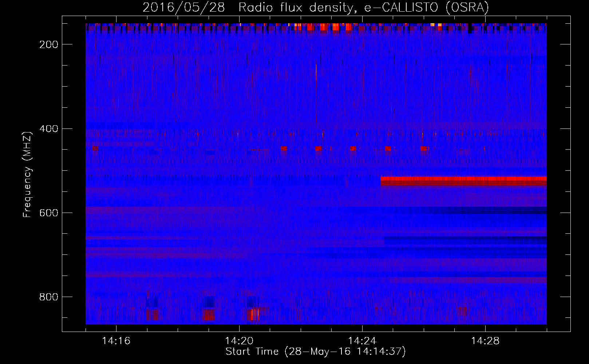Click the '400' frequency tick label

click(48, 129)
